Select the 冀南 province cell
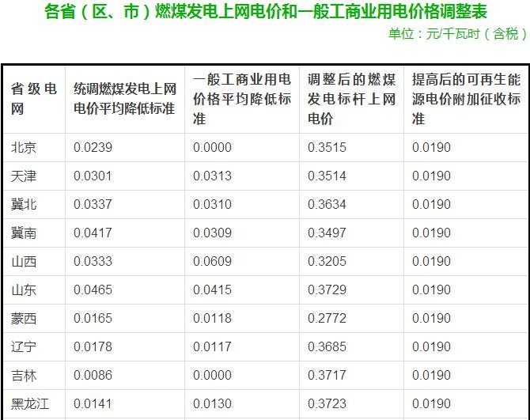This screenshot has height=420, width=530. pyautogui.click(x=24, y=233)
